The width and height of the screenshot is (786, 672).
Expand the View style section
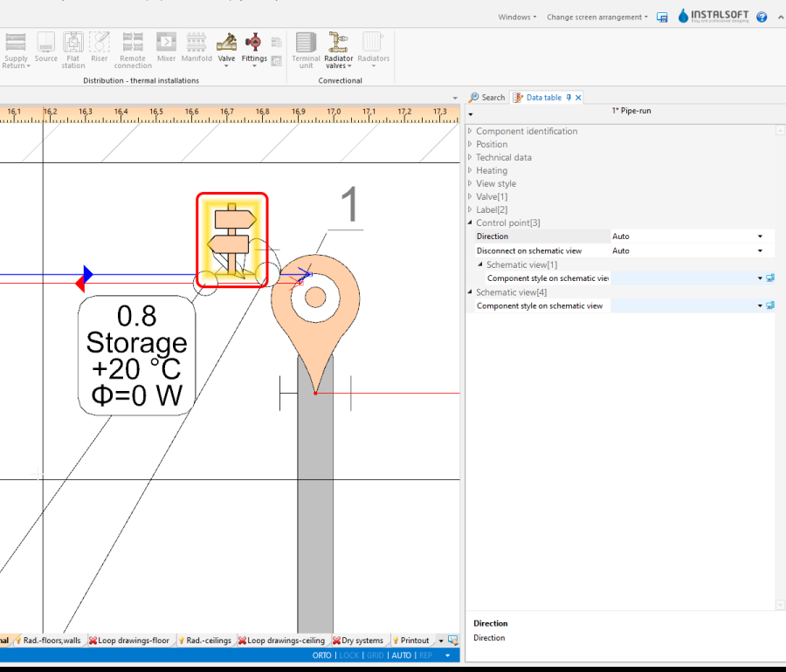(x=470, y=182)
